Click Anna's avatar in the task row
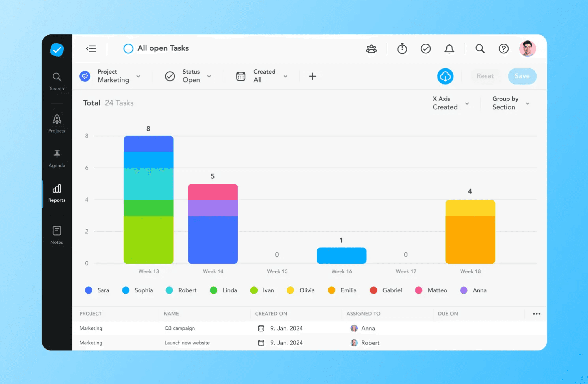The height and width of the screenshot is (384, 588). tap(354, 328)
